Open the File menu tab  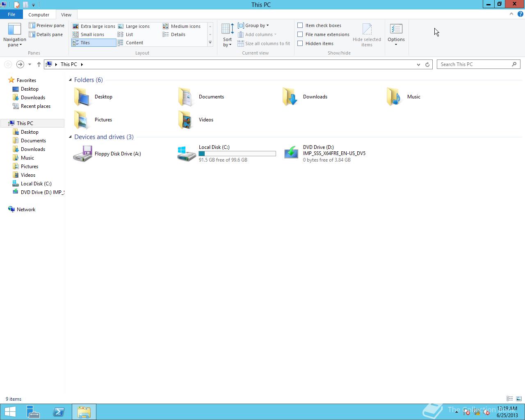tap(11, 14)
